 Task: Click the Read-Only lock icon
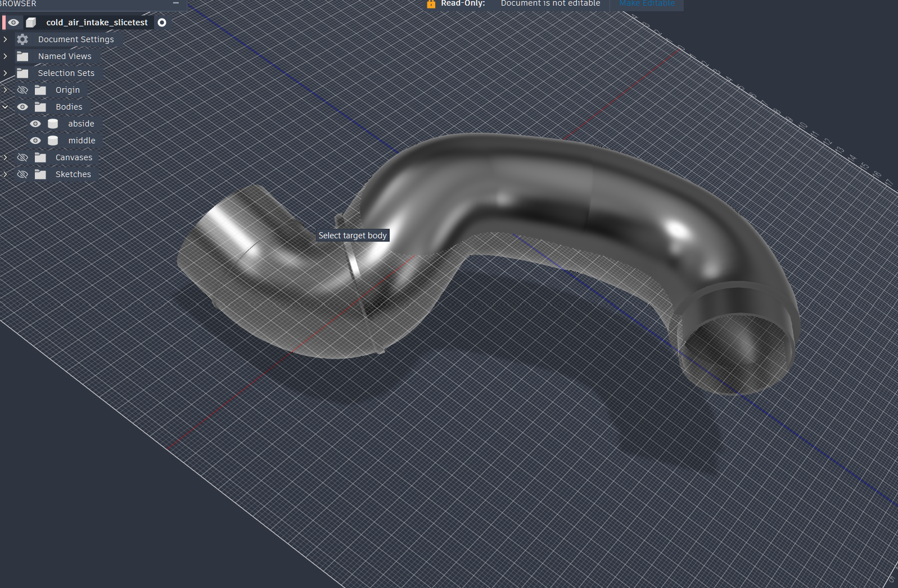pos(431,3)
